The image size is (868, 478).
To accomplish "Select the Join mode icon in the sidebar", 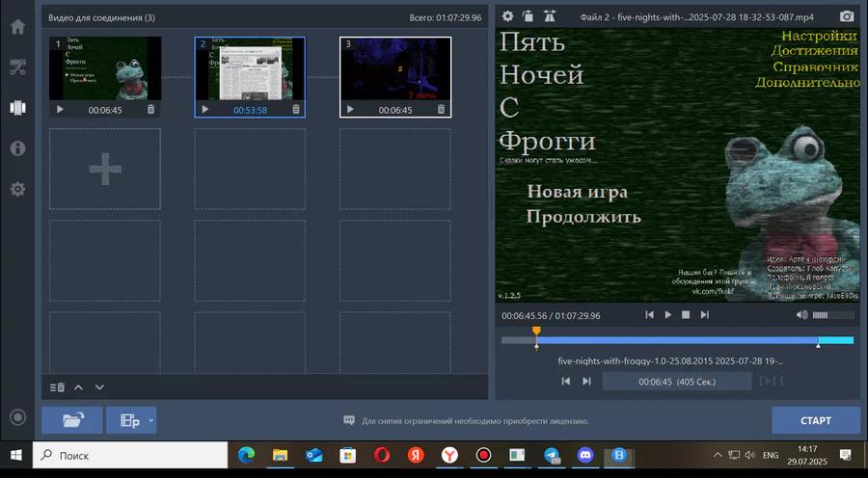I will point(17,107).
